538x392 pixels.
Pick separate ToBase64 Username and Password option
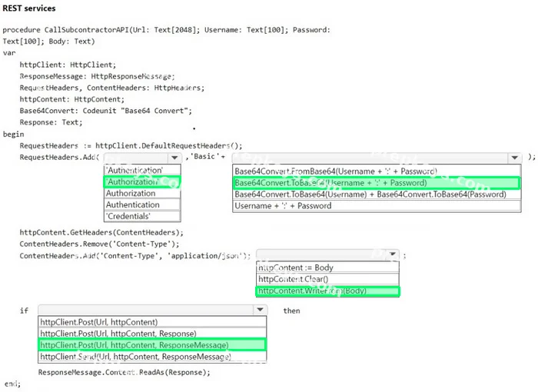pos(377,194)
